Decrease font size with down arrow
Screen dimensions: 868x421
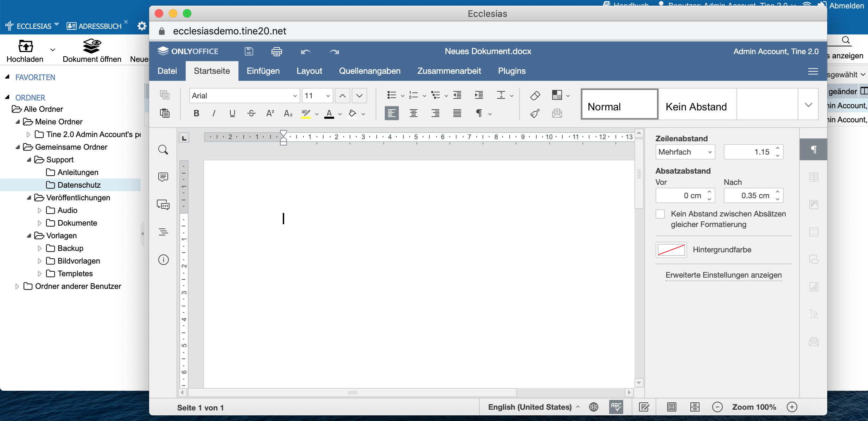[x=359, y=96]
